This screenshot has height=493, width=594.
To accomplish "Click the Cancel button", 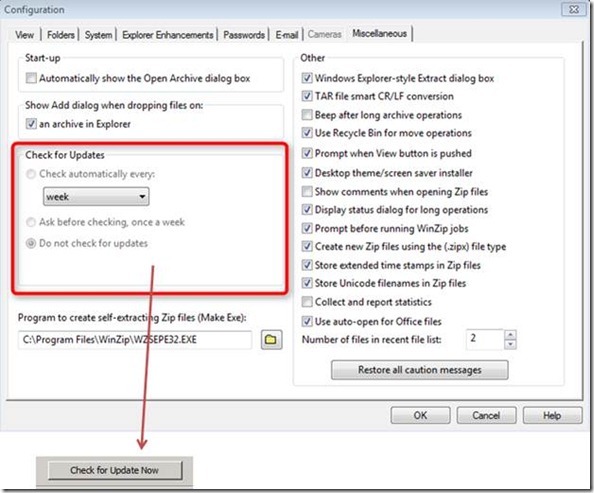I will (486, 415).
